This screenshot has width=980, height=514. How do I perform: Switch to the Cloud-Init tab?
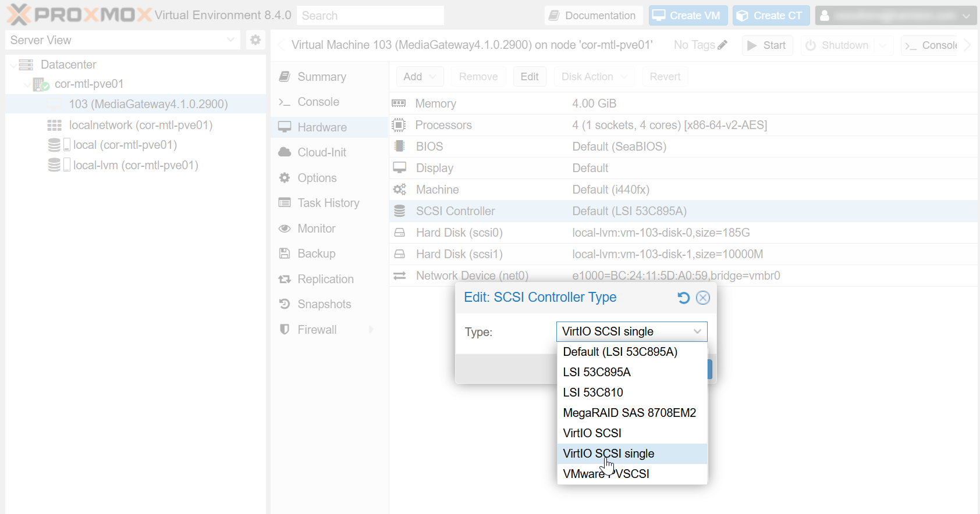click(x=322, y=152)
